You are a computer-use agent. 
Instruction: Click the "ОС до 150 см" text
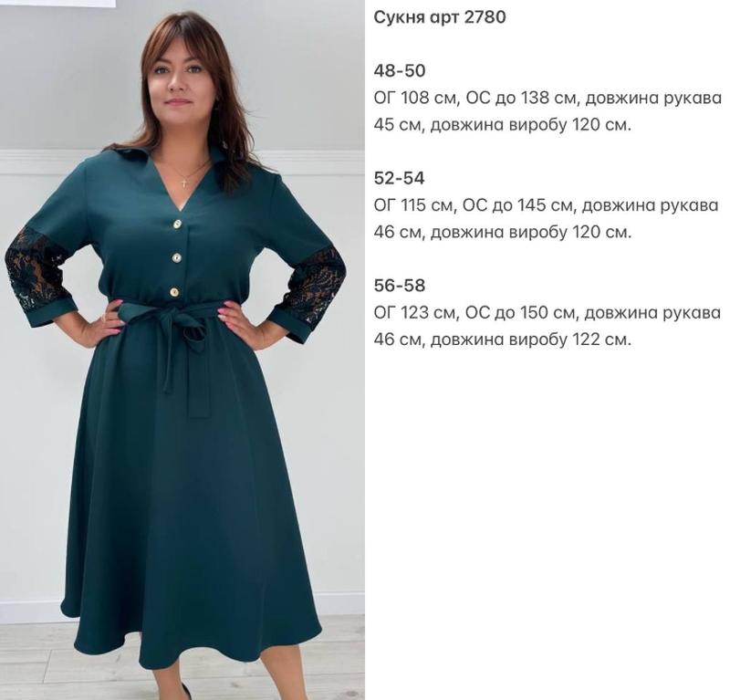coord(520,312)
